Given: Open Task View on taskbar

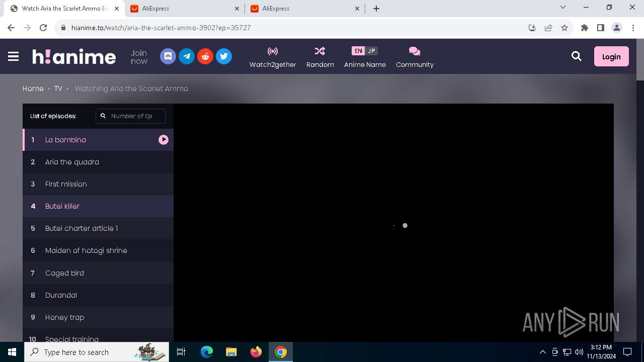Looking at the screenshot, I should click(181, 352).
